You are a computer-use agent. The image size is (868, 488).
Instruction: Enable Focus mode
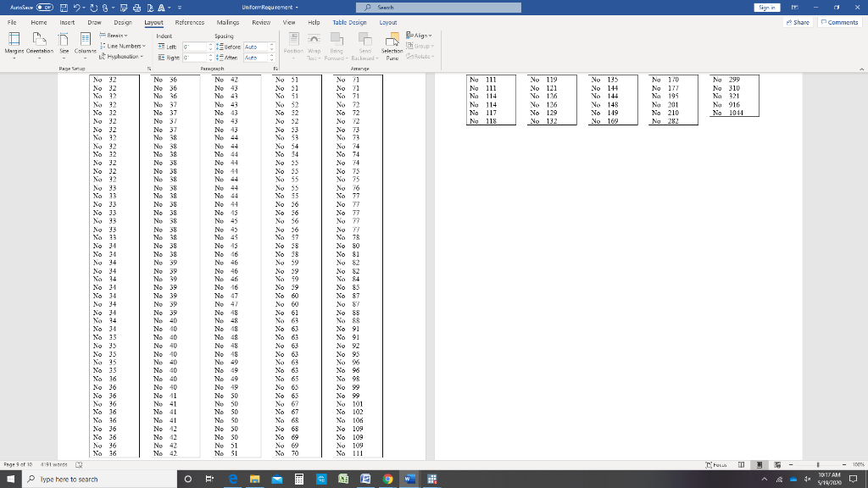(x=715, y=465)
